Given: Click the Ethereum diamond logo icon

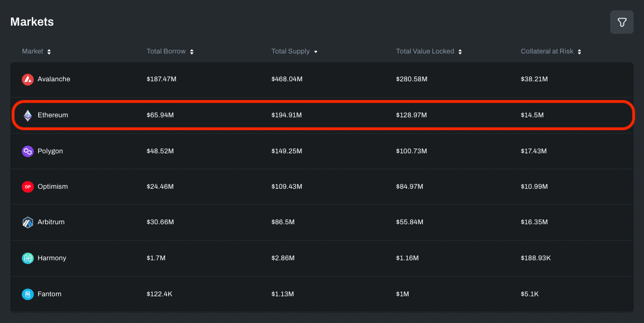Looking at the screenshot, I should (x=28, y=115).
